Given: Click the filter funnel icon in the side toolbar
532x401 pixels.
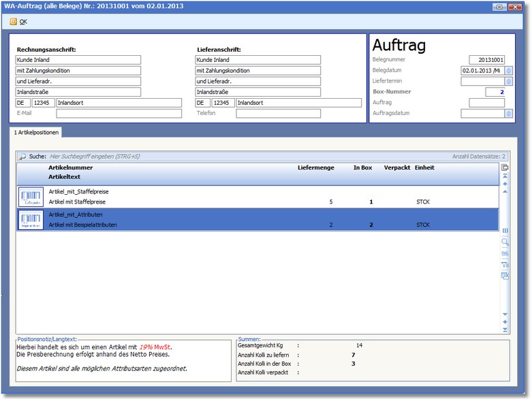Looking at the screenshot, I should 505,265.
